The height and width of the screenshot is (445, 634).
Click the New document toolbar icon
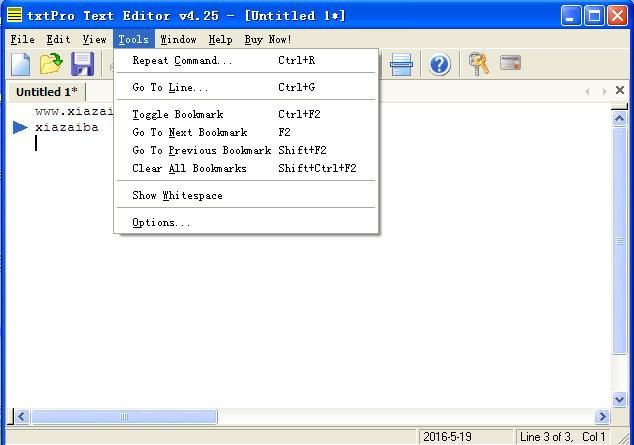point(21,64)
